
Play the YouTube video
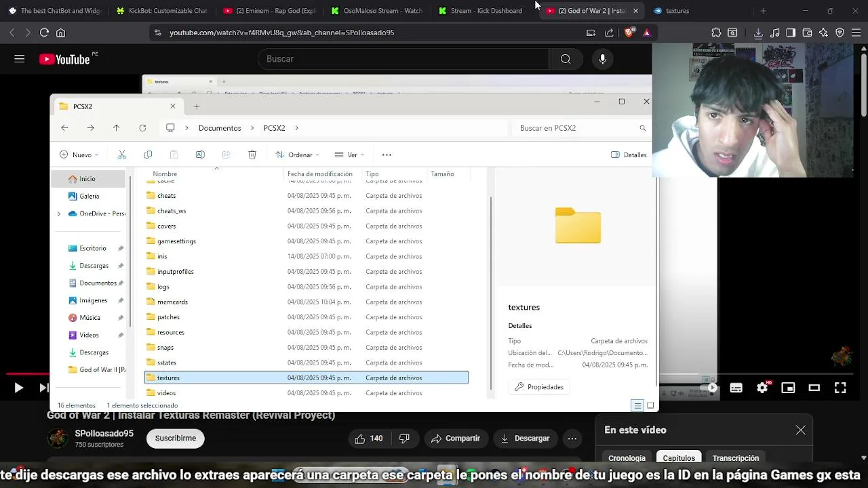click(18, 388)
